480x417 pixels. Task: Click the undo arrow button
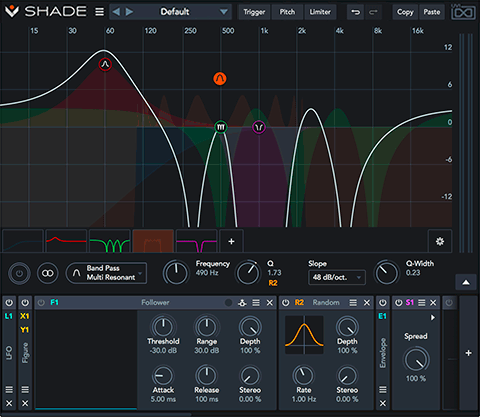tap(355, 12)
